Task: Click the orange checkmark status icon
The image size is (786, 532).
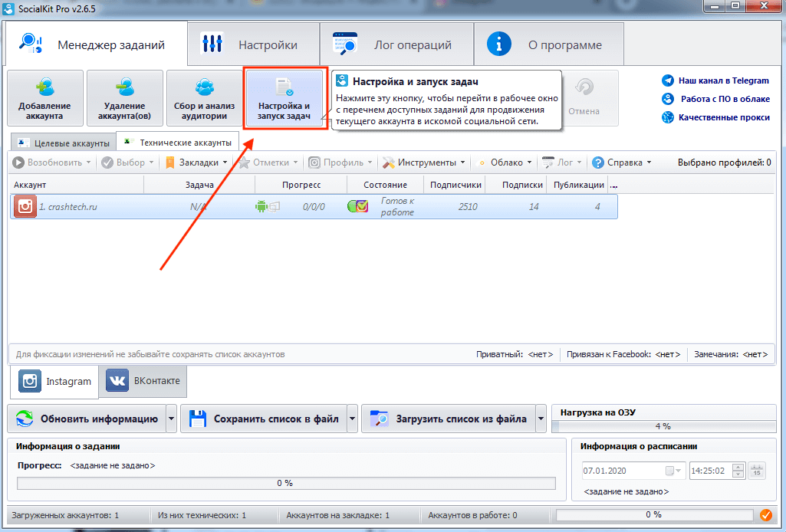Action: [x=766, y=515]
